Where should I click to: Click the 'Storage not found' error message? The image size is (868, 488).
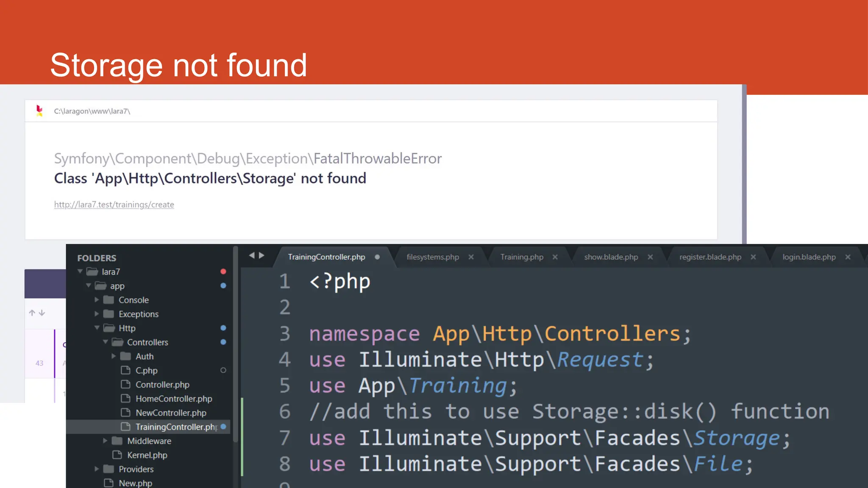tap(210, 178)
